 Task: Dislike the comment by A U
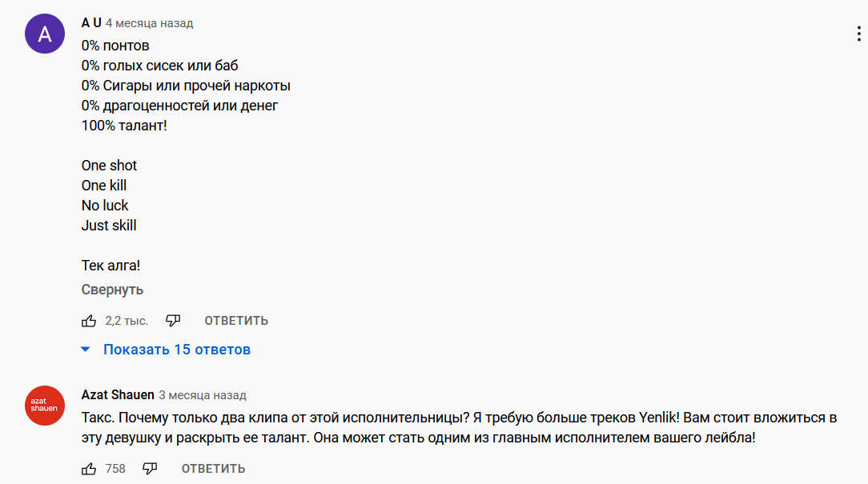tap(173, 321)
